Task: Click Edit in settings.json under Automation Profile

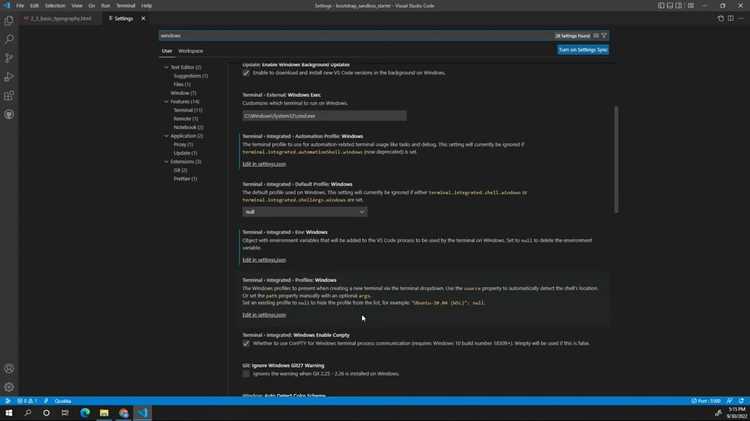Action: coord(264,164)
